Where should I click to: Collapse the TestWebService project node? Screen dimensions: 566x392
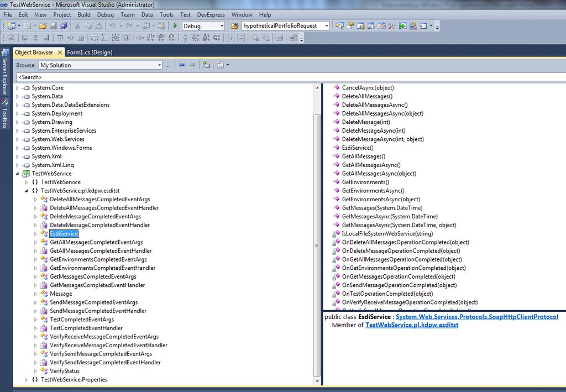click(x=17, y=174)
